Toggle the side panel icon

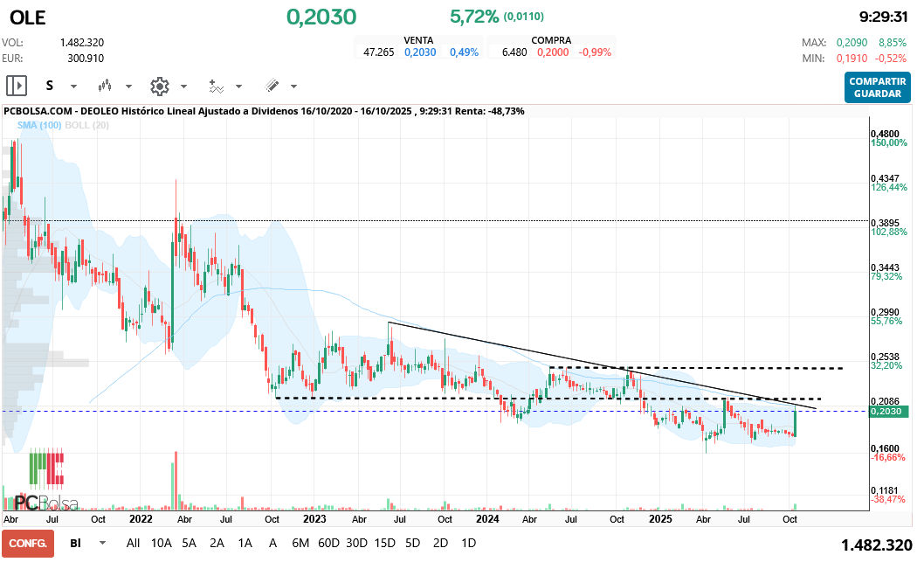coord(17,87)
